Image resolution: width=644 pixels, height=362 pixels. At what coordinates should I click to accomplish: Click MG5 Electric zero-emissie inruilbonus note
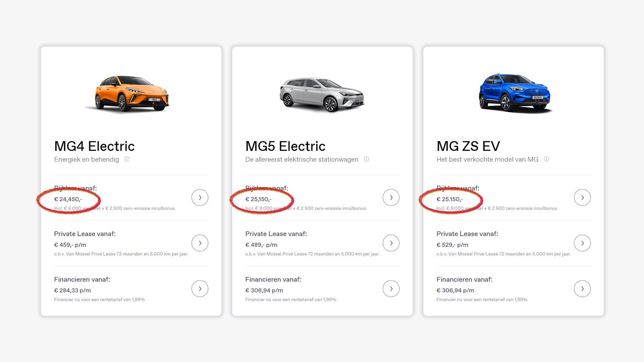306,208
